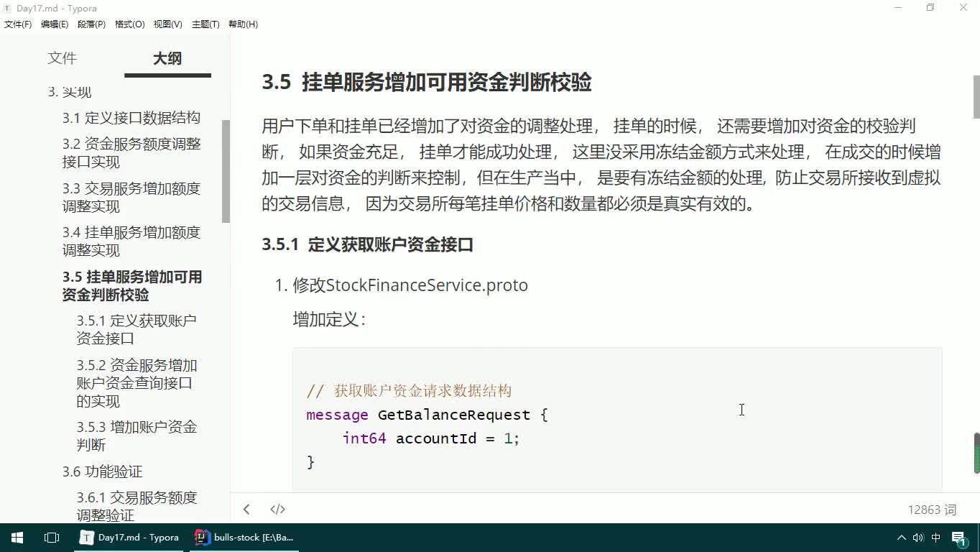Screen dimensions: 980x552
Task: Click the outline sidebar scrollbar thumb
Action: (226, 171)
